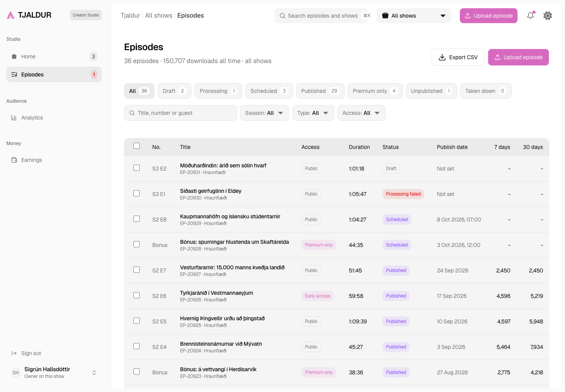Go to All shows breadcrumb link

tap(159, 16)
